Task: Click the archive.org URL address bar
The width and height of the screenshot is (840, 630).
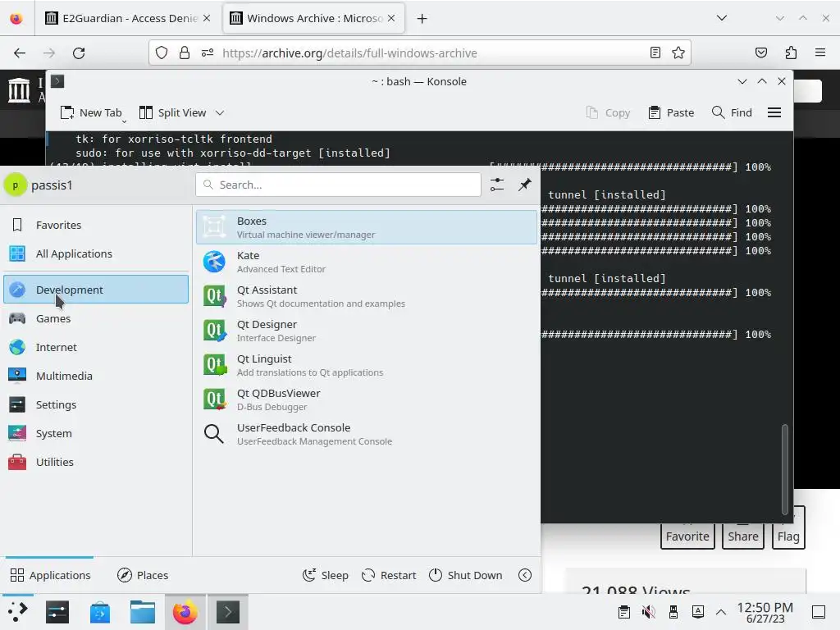Action: pos(419,52)
